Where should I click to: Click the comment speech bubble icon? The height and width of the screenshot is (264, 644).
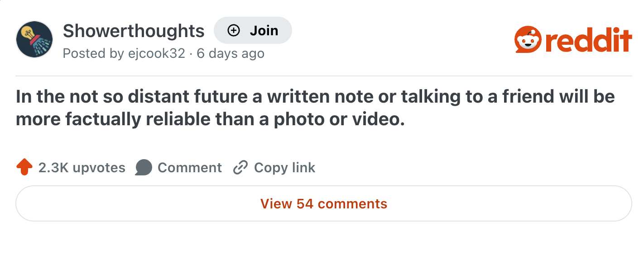pos(144,168)
